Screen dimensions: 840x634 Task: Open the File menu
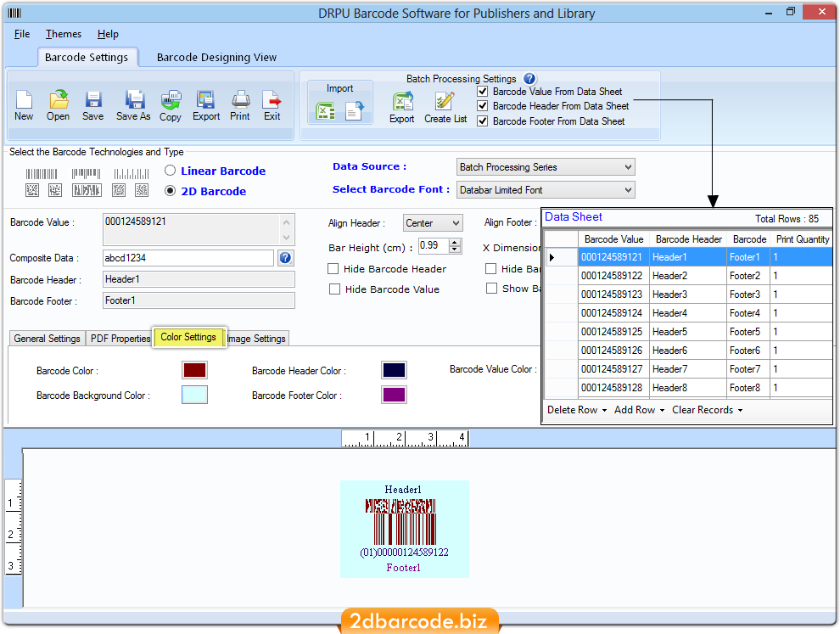tap(22, 34)
